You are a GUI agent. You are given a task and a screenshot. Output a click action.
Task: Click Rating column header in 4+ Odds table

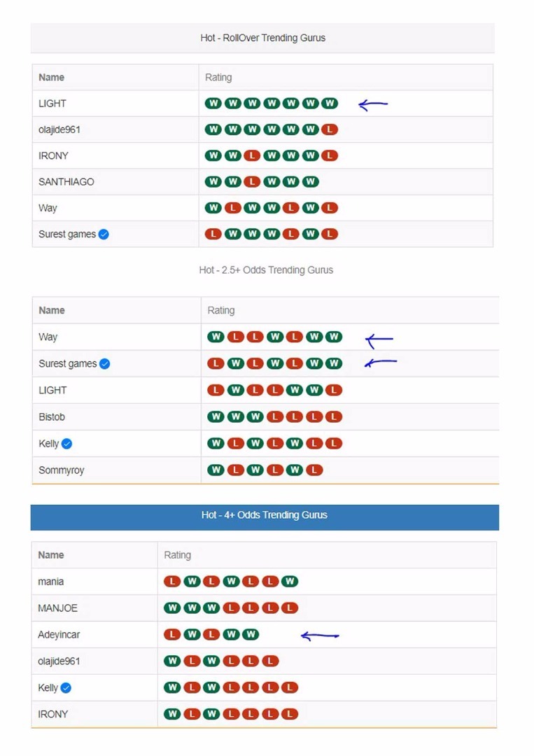click(177, 555)
